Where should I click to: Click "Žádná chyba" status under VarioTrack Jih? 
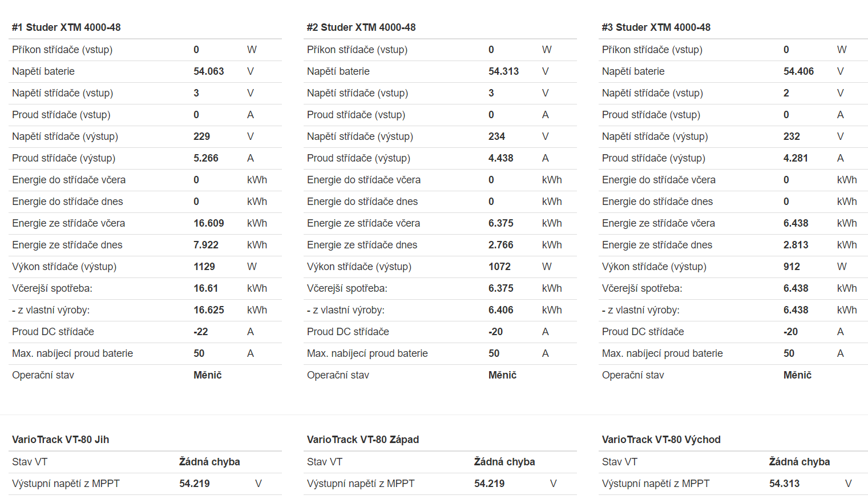(209, 462)
